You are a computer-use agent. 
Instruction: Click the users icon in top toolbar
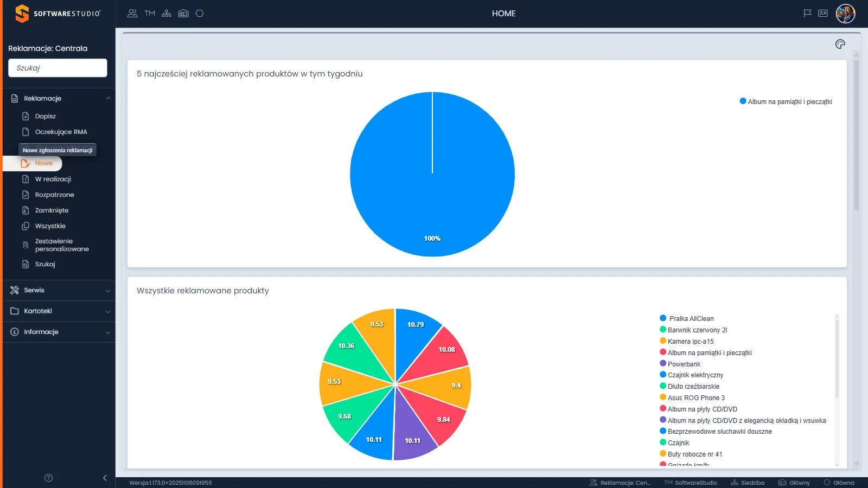(x=132, y=14)
